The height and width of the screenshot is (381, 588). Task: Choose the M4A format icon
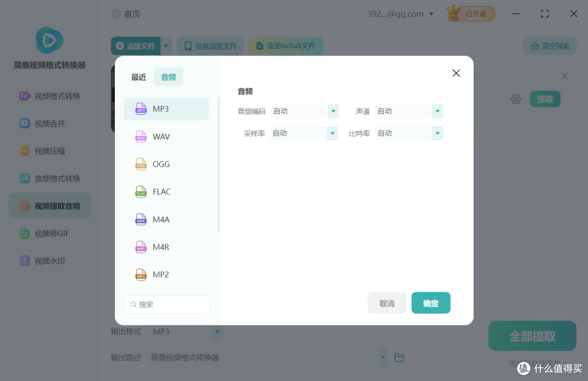(x=140, y=219)
